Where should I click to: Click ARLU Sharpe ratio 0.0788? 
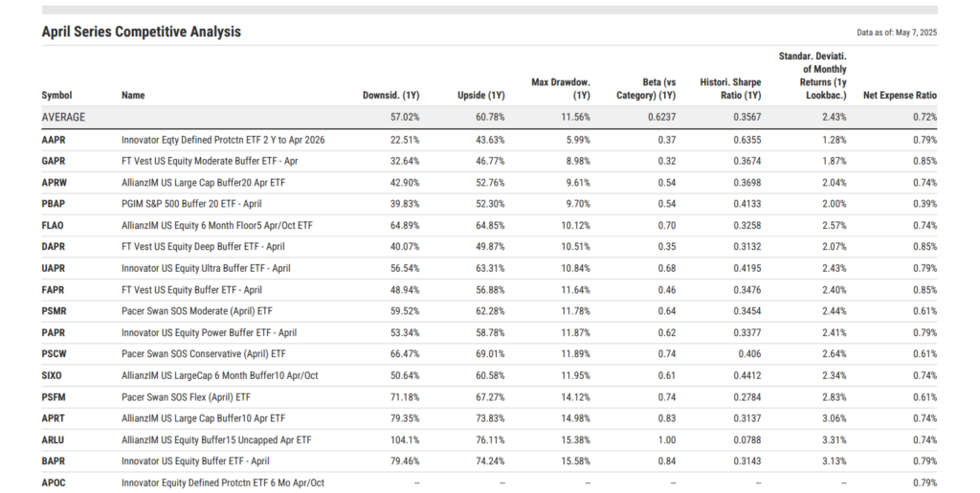tap(747, 440)
